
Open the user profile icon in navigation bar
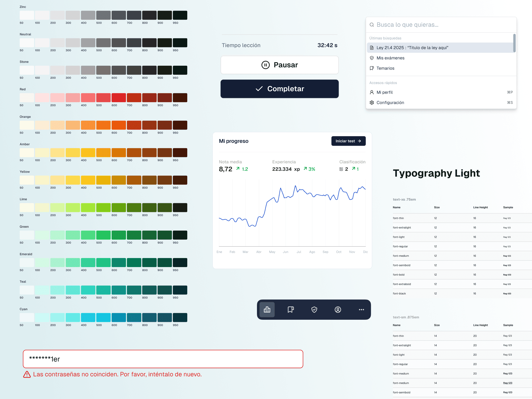tap(338, 310)
